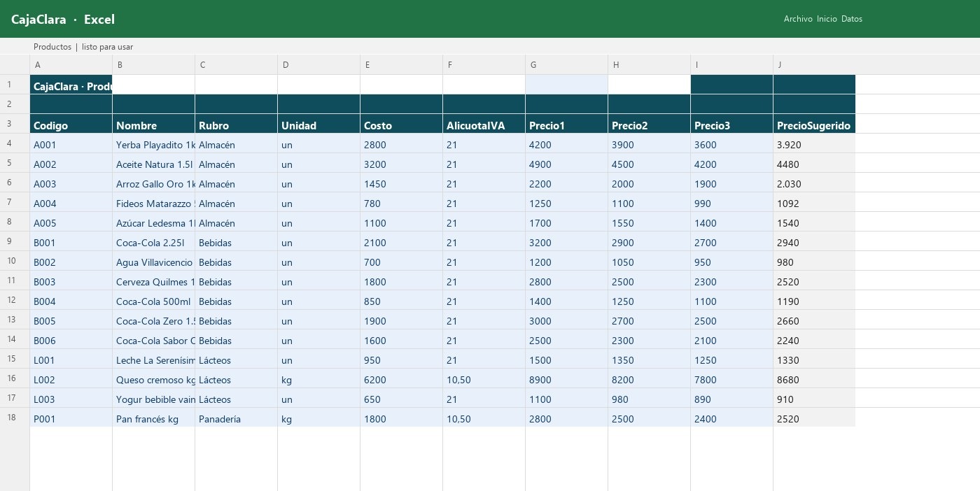This screenshot has height=491, width=980.
Task: Select PrecioSugerido cell 2.030
Action: pyautogui.click(x=814, y=183)
